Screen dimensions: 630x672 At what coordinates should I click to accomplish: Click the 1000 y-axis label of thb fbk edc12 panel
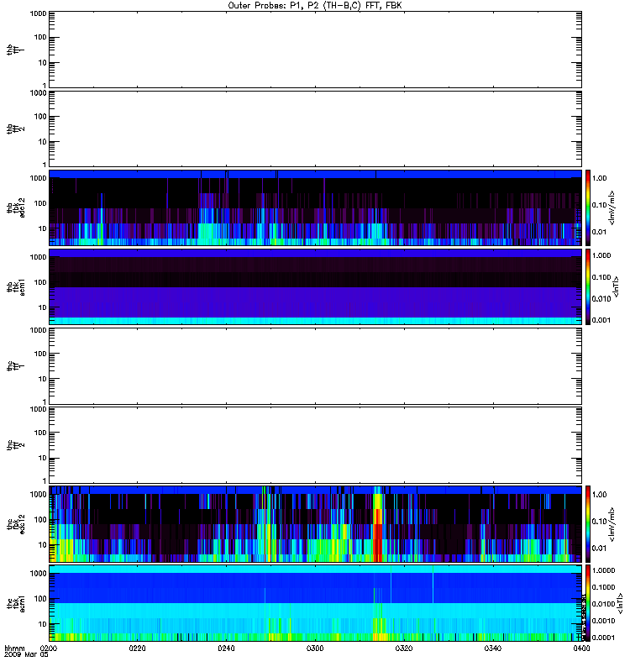[38, 178]
